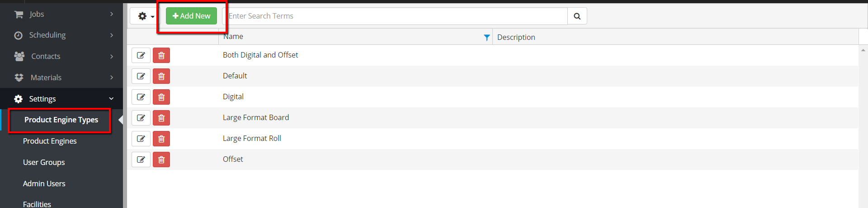Click the green Add New button
Image resolution: width=868 pixels, height=208 pixels.
point(191,16)
